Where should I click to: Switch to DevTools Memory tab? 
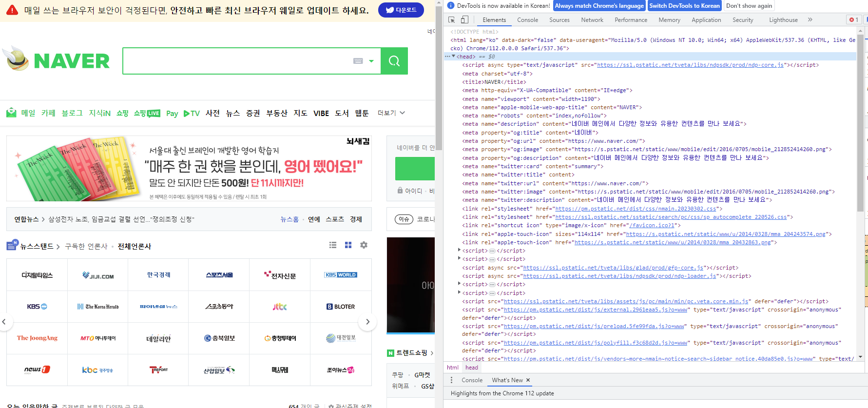pyautogui.click(x=669, y=20)
